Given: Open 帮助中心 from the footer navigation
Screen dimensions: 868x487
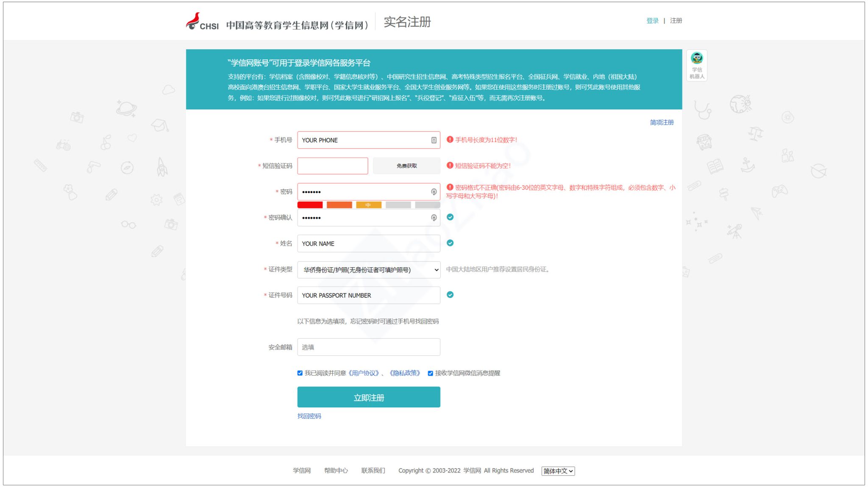Looking at the screenshot, I should 335,470.
